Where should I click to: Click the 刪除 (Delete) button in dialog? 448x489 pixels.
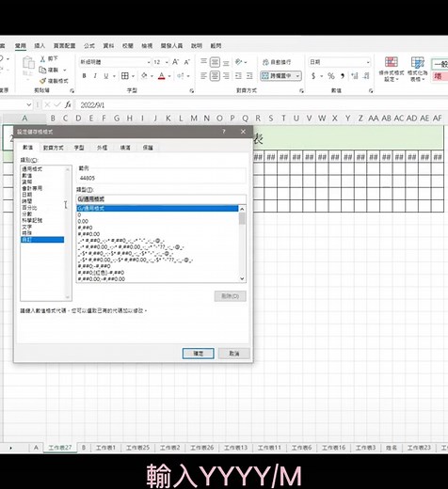pyautogui.click(x=230, y=296)
